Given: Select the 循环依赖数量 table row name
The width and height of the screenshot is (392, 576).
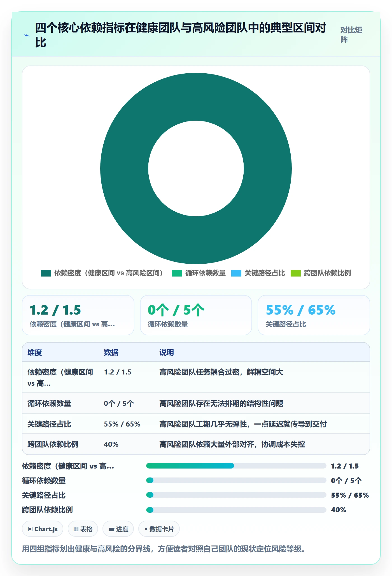Looking at the screenshot, I should pyautogui.click(x=49, y=403).
